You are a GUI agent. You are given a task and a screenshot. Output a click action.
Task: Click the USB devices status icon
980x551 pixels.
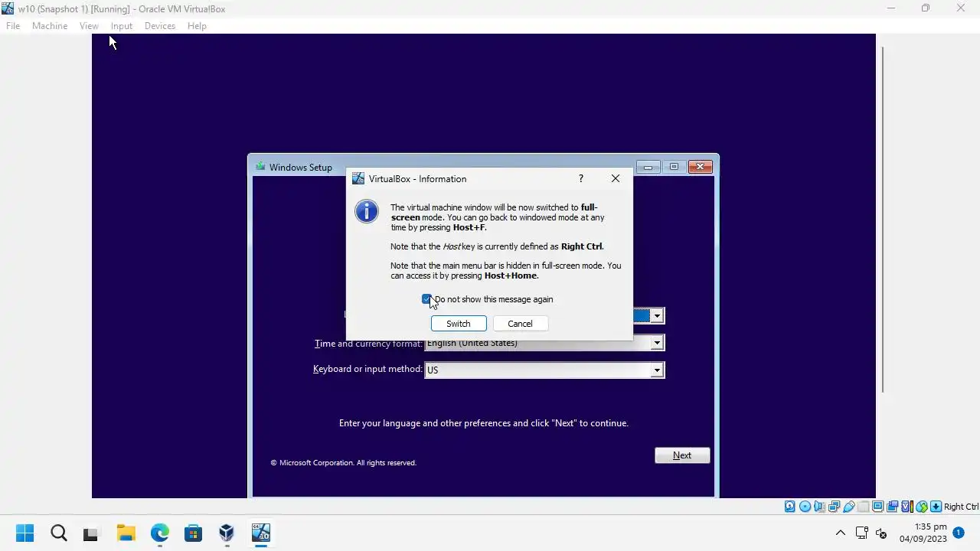tap(848, 507)
